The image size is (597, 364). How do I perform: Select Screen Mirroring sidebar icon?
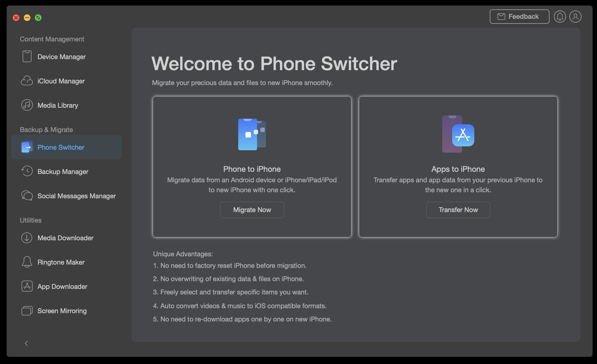(x=27, y=311)
